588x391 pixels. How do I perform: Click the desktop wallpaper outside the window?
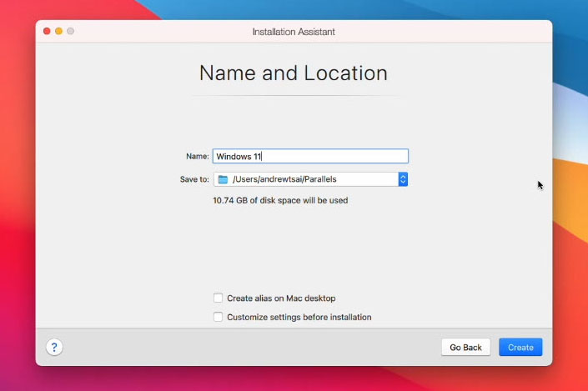click(570, 250)
